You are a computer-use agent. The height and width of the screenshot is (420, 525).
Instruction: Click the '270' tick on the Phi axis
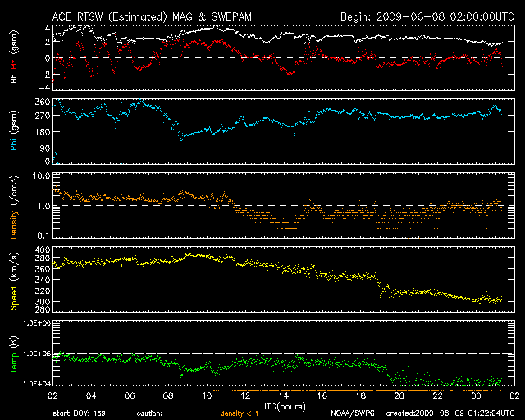coord(43,116)
